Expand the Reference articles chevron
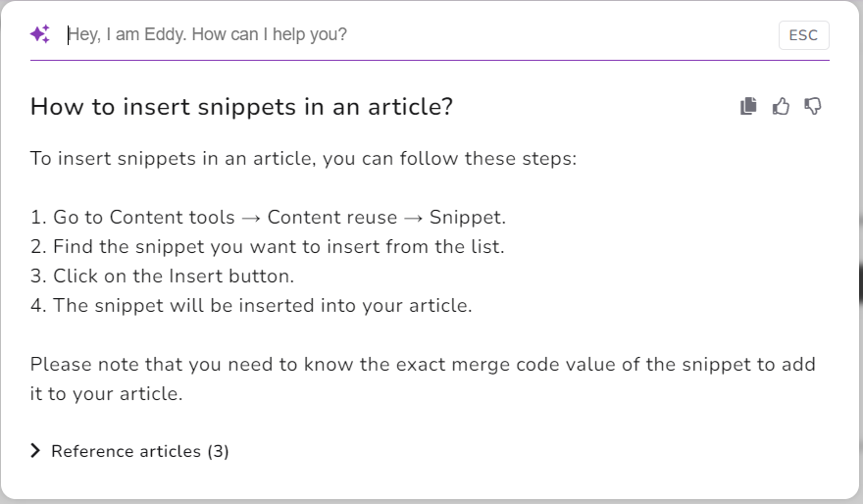863x504 pixels. pyautogui.click(x=36, y=451)
